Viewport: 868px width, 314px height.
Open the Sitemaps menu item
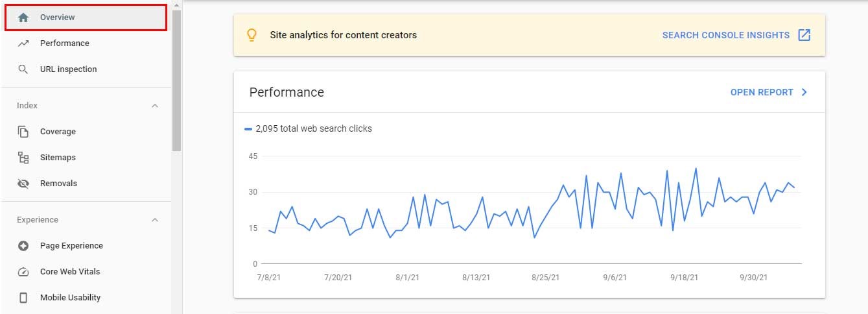58,158
